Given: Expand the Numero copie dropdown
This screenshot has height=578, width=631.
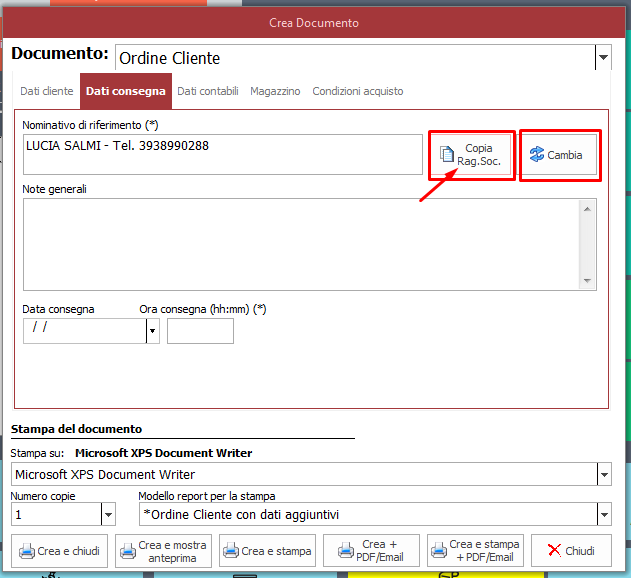Looking at the screenshot, I should point(108,515).
